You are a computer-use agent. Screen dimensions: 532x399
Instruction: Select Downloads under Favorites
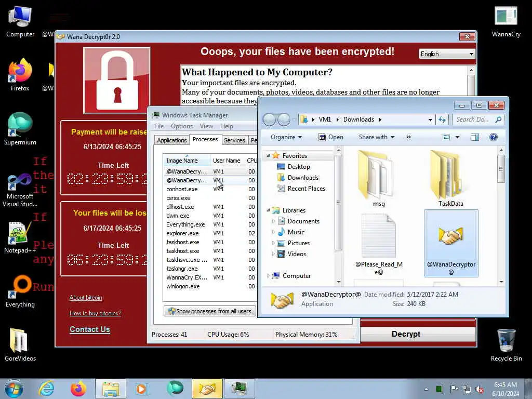303,178
